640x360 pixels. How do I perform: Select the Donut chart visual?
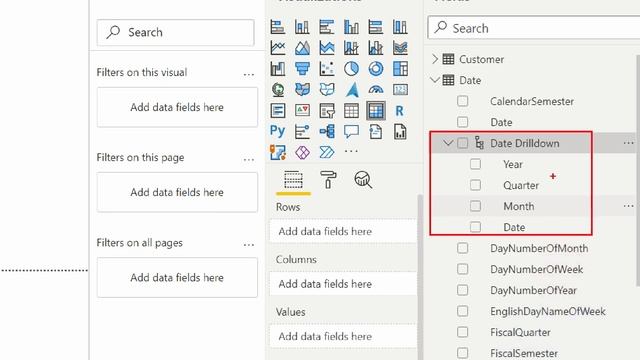tap(376, 69)
